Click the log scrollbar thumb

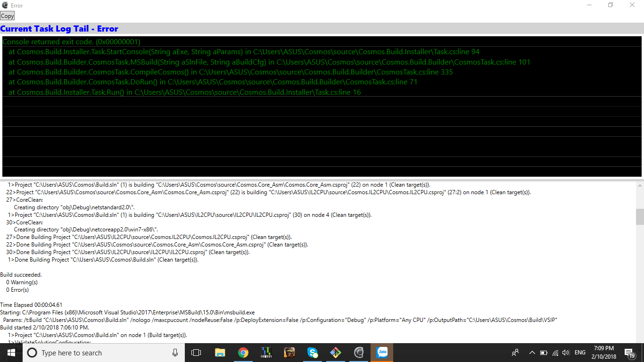coord(640,217)
